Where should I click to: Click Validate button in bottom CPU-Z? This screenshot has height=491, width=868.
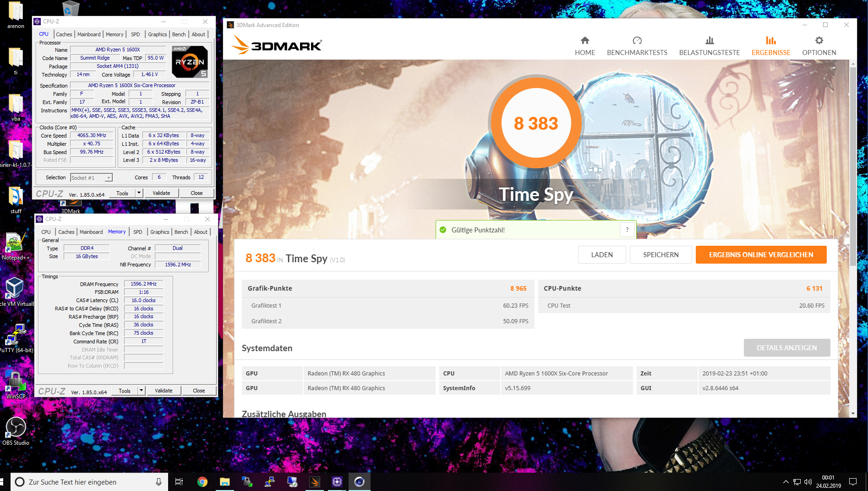point(164,391)
